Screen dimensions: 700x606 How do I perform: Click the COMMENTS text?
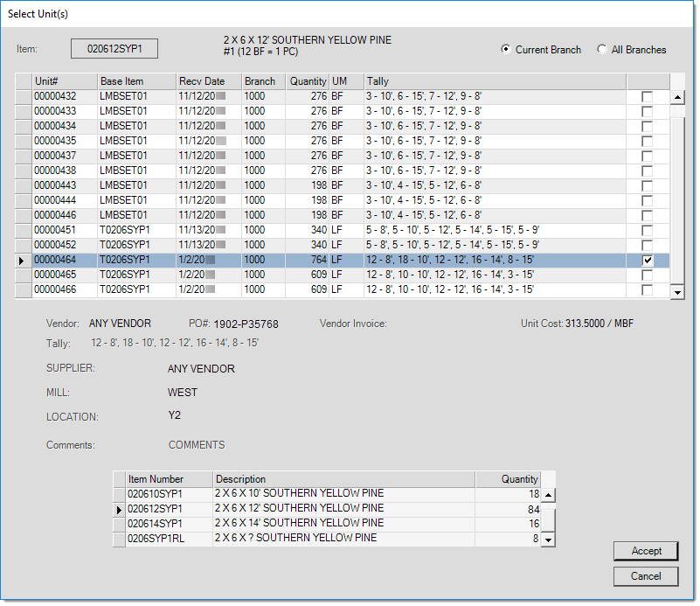[197, 445]
